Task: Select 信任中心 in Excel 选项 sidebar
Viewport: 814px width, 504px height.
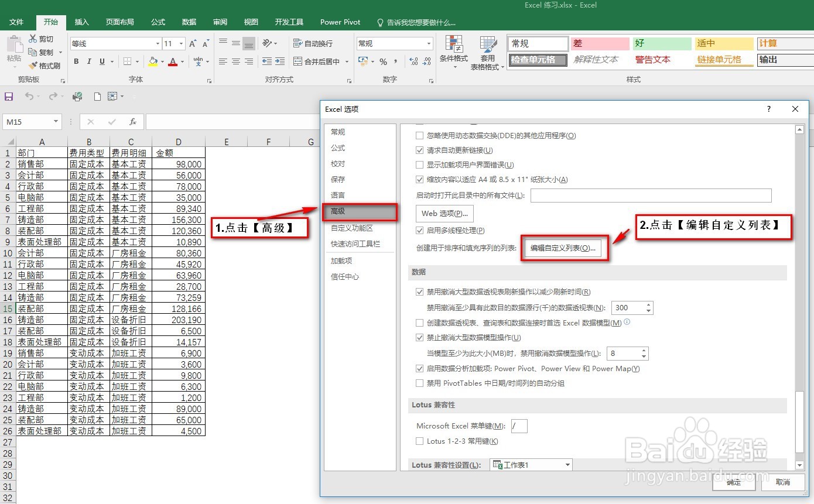Action: point(360,277)
